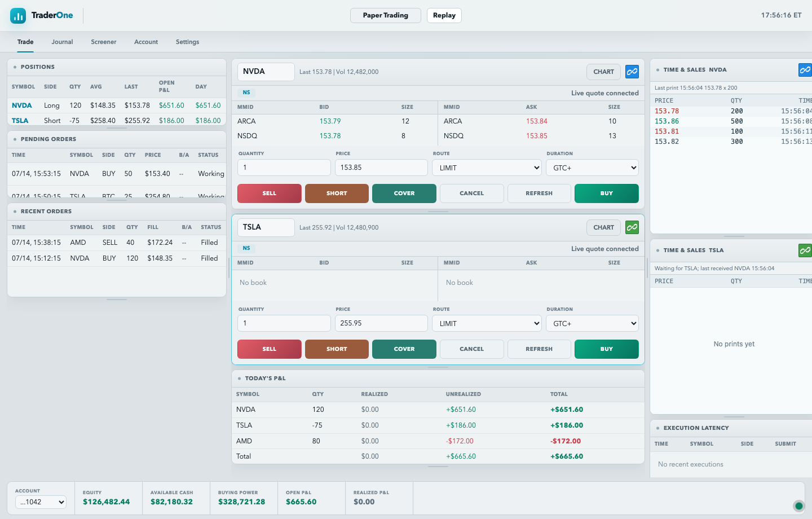This screenshot has height=519, width=812.
Task: Switch to Paper Trading mode
Action: 386,15
